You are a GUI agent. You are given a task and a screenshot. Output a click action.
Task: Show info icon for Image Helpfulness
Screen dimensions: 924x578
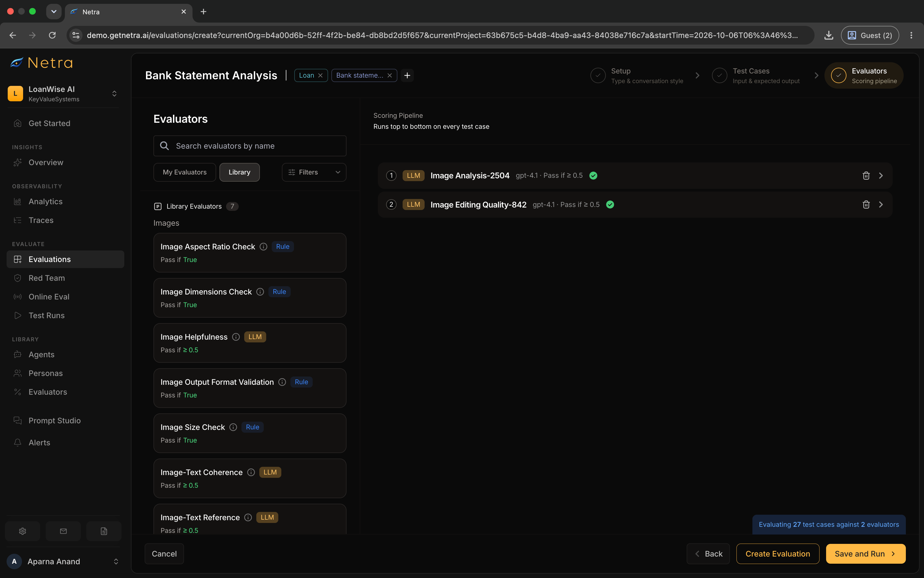[236, 337]
